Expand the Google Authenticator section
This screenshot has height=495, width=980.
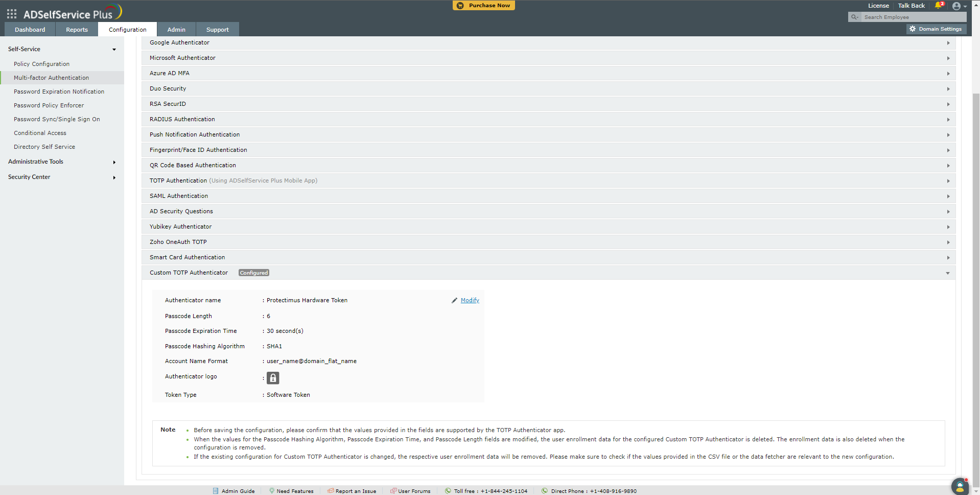tap(548, 42)
